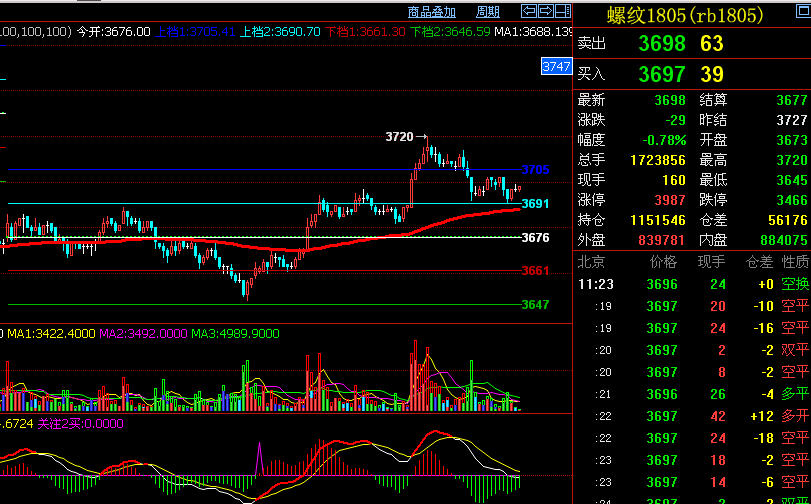Open the 商品叠加 overlay link
This screenshot has width=811, height=504.
(x=432, y=12)
